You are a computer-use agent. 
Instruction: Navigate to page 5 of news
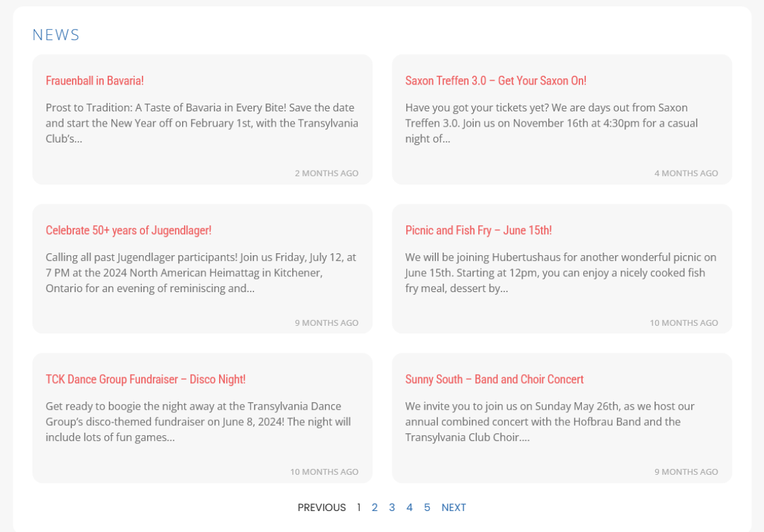pyautogui.click(x=427, y=507)
